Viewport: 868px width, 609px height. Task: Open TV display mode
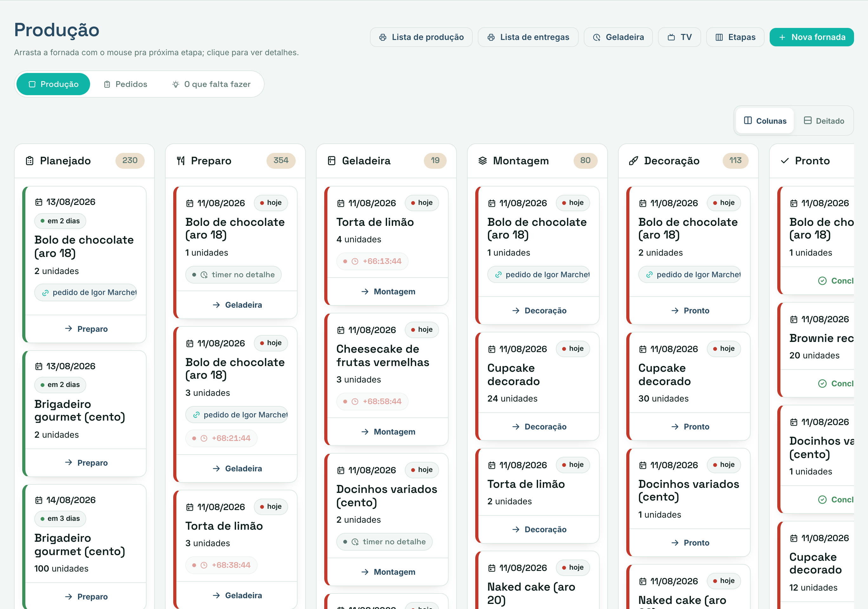[679, 37]
